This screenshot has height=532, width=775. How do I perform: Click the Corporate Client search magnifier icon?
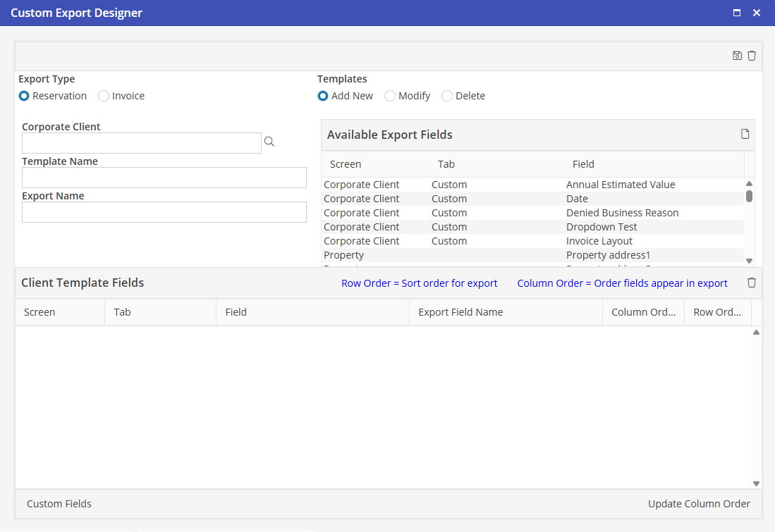269,142
